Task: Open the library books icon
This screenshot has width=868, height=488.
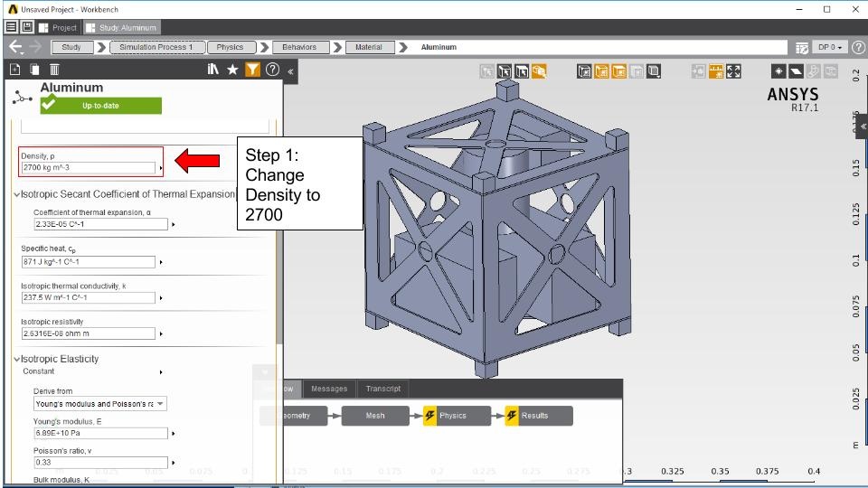Action: point(213,70)
